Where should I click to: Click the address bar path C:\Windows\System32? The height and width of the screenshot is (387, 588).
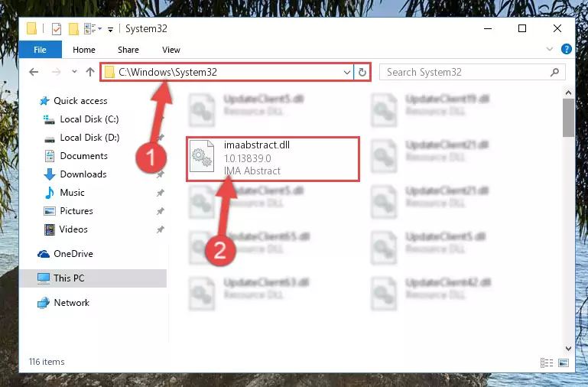[x=167, y=72]
